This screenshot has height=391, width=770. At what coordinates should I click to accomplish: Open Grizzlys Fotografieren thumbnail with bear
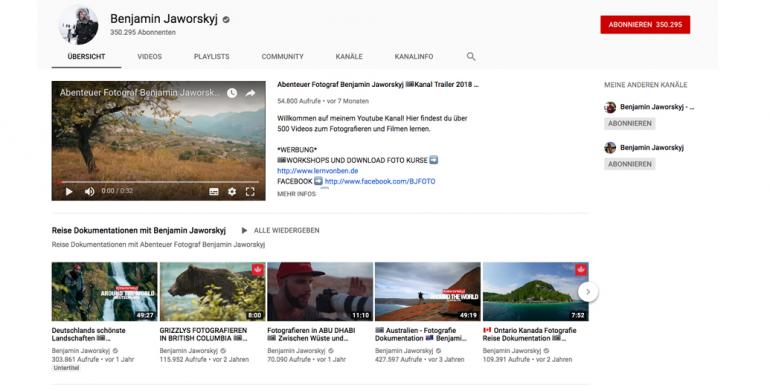tap(212, 292)
